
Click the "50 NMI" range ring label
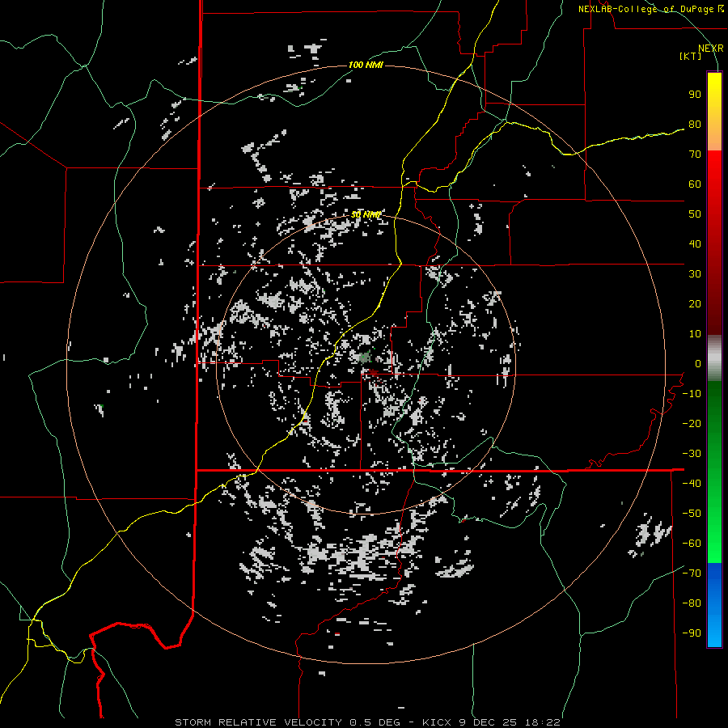point(366,214)
